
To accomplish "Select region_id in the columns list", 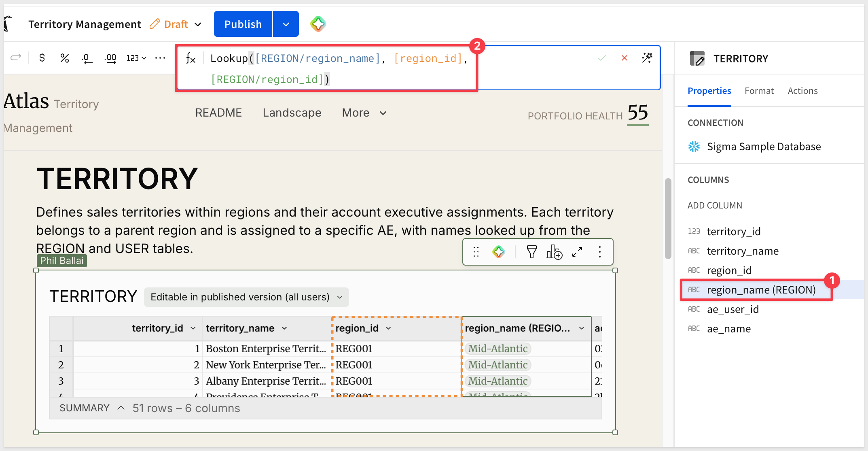I will (x=729, y=270).
